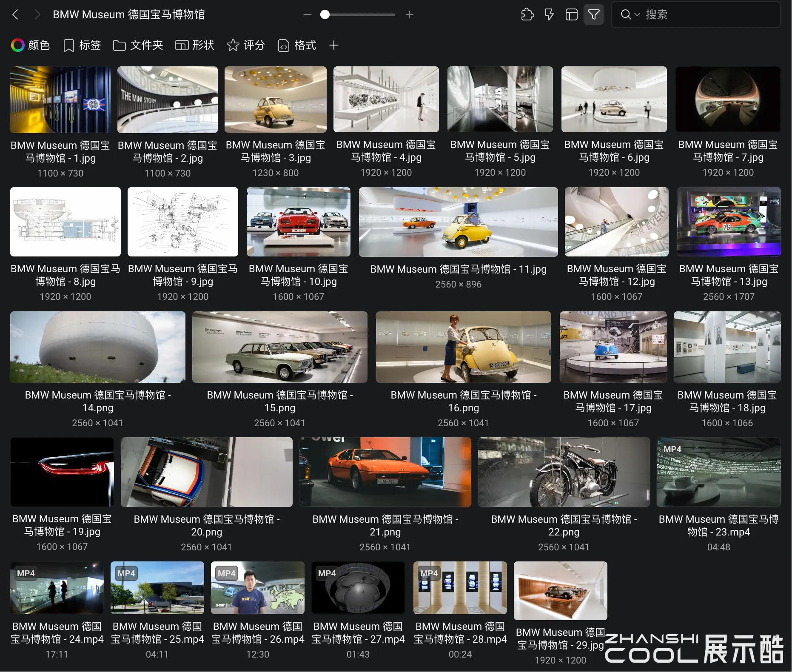Add another filter with plus icon
Image resolution: width=792 pixels, height=672 pixels.
pyautogui.click(x=334, y=45)
